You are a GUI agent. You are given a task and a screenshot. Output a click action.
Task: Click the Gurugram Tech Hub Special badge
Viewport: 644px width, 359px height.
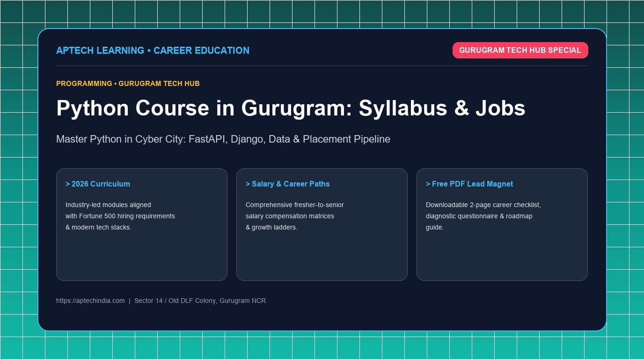520,50
